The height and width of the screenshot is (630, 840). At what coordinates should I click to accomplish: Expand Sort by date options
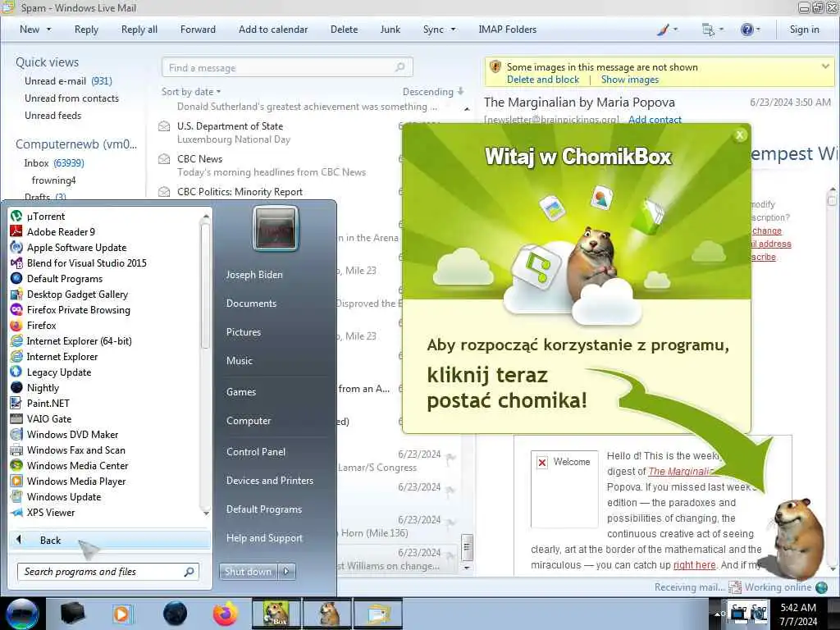point(190,92)
